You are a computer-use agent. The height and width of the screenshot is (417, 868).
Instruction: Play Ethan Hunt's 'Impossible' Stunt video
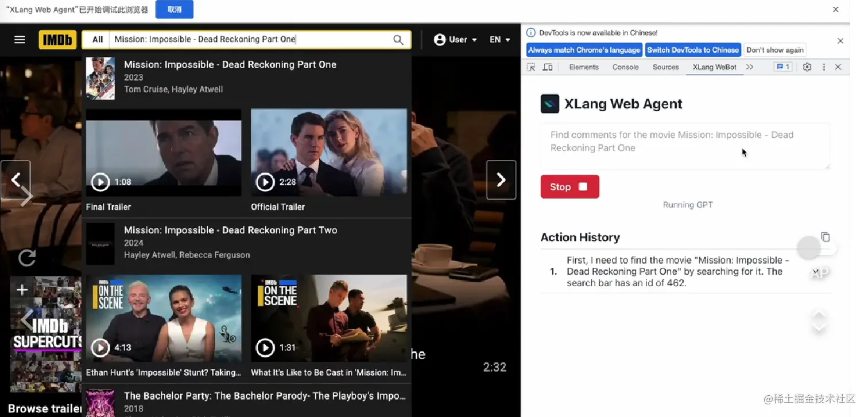164,318
